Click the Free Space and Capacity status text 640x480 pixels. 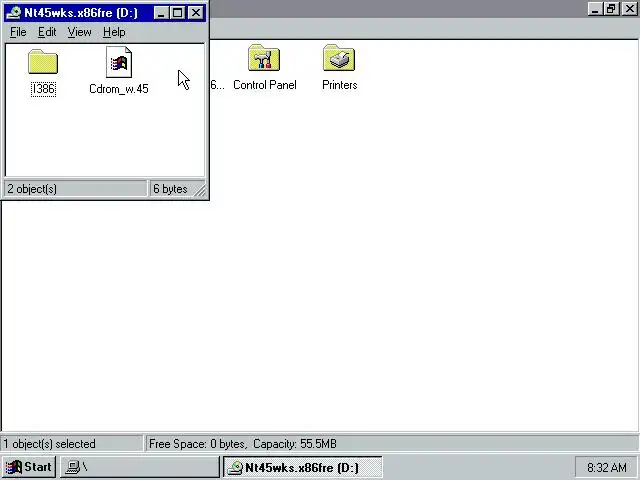click(x=242, y=444)
